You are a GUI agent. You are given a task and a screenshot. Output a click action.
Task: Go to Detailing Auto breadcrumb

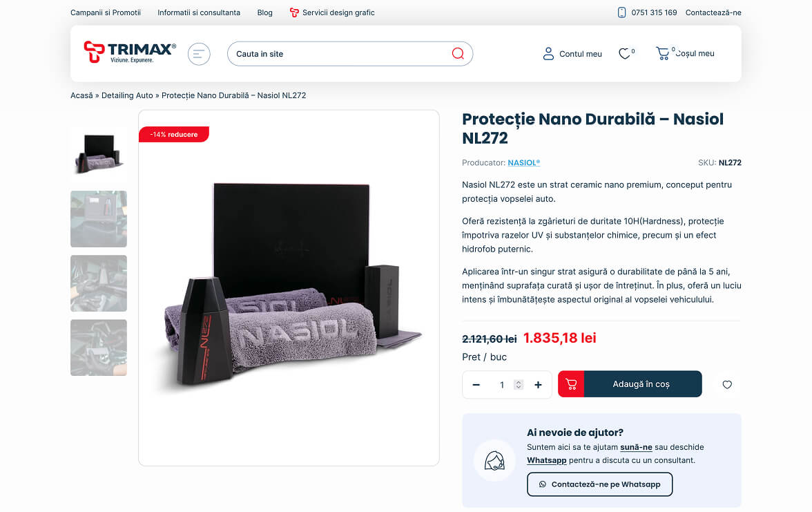pyautogui.click(x=127, y=95)
